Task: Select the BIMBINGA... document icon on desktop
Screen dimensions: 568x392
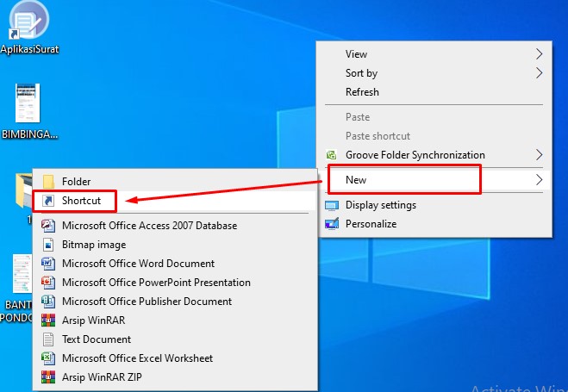Action: tap(28, 103)
